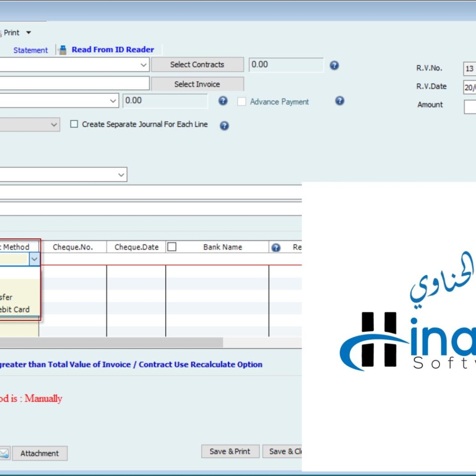This screenshot has width=476, height=476.
Task: Focus the R.V.Date field
Action: (x=470, y=88)
